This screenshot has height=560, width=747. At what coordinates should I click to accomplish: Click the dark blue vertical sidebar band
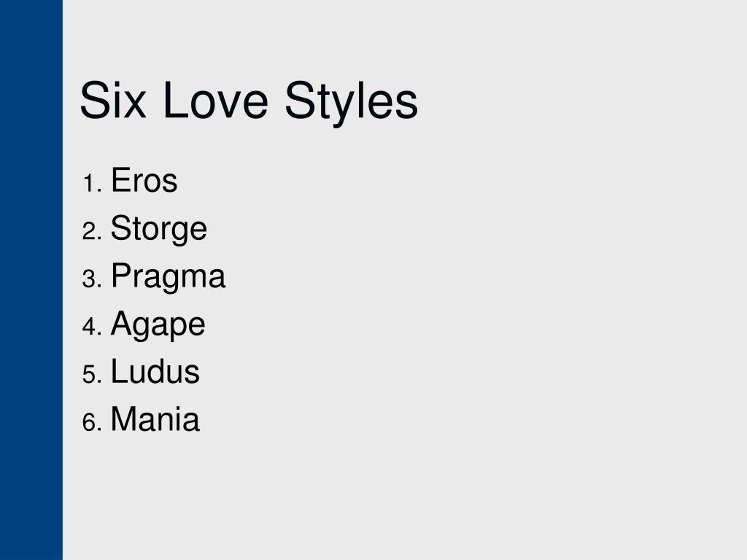[x=31, y=280]
